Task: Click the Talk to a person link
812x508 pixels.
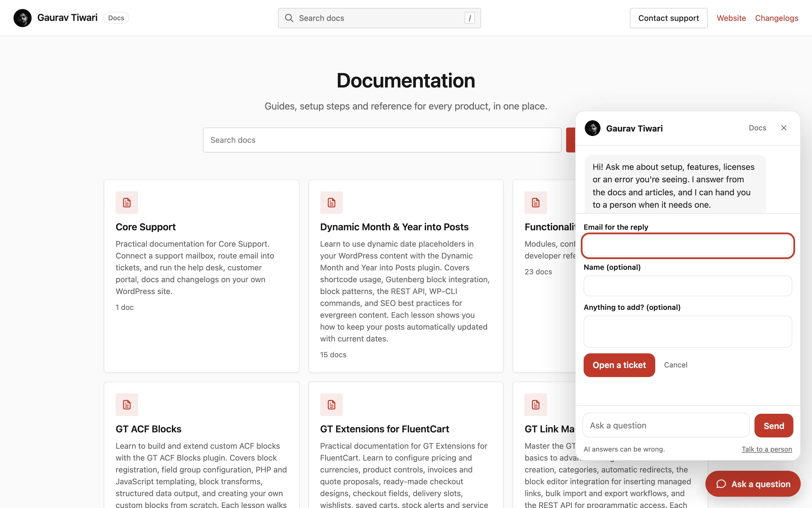Action: pyautogui.click(x=767, y=449)
